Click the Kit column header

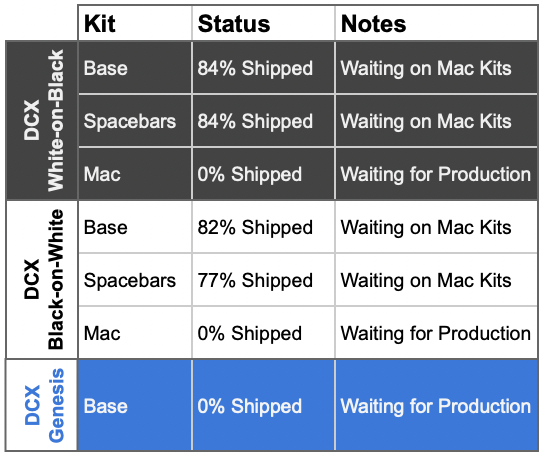point(135,23)
